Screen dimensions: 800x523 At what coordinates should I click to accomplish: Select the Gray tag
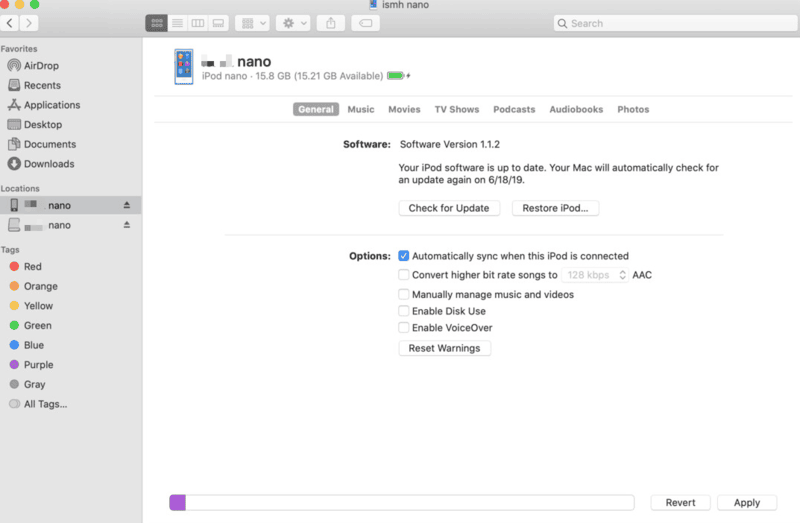coord(28,384)
